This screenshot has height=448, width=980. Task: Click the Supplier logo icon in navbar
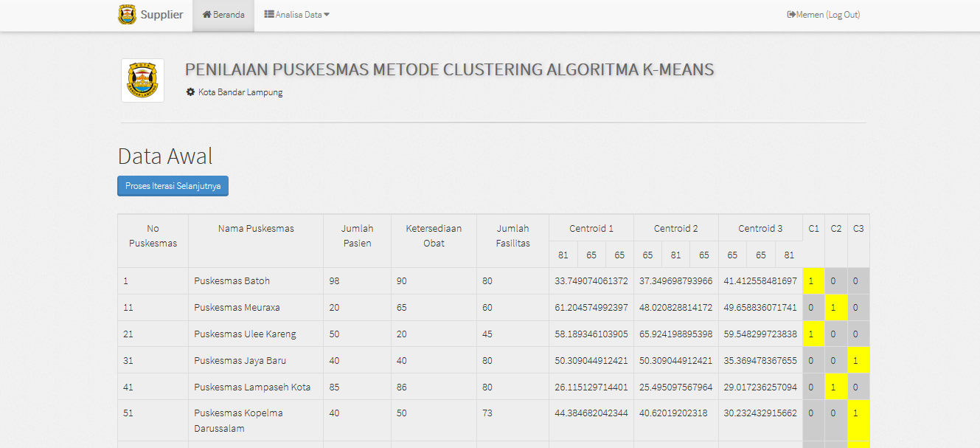coord(128,15)
